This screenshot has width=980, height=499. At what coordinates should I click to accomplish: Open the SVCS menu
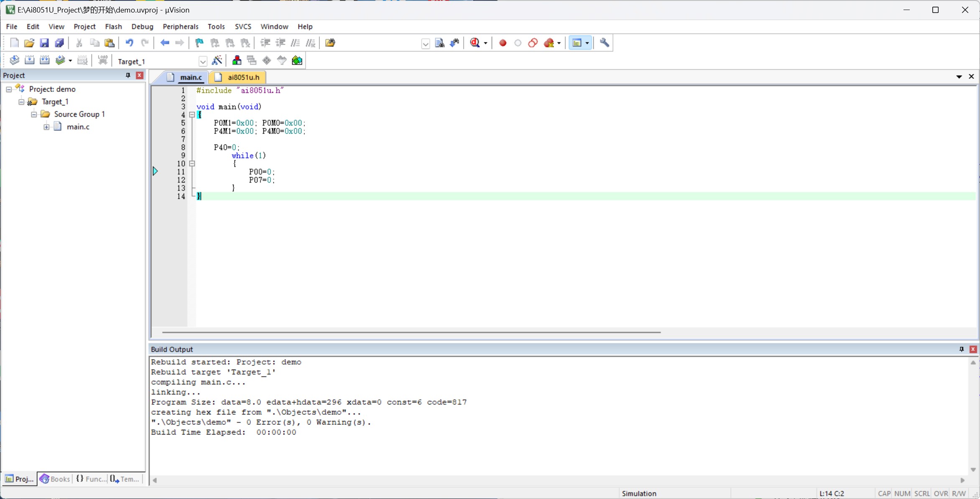[243, 26]
